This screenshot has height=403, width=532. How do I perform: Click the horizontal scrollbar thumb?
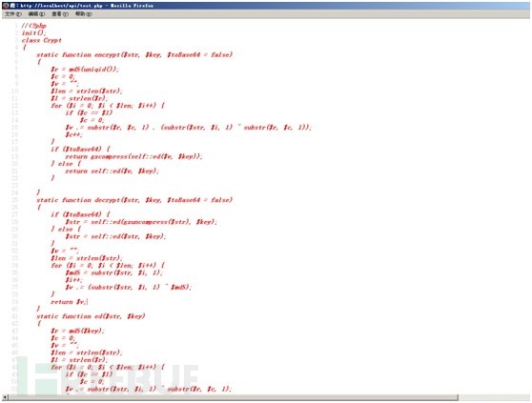233,397
